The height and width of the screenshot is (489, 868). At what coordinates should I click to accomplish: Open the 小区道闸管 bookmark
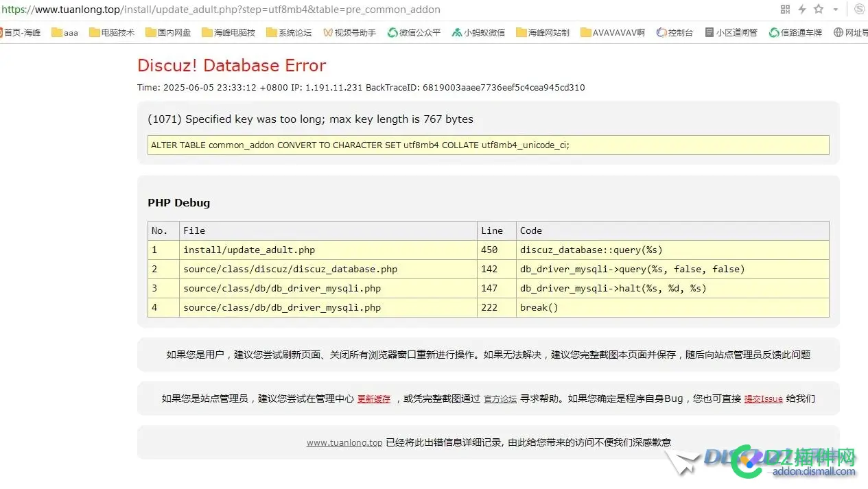point(731,32)
